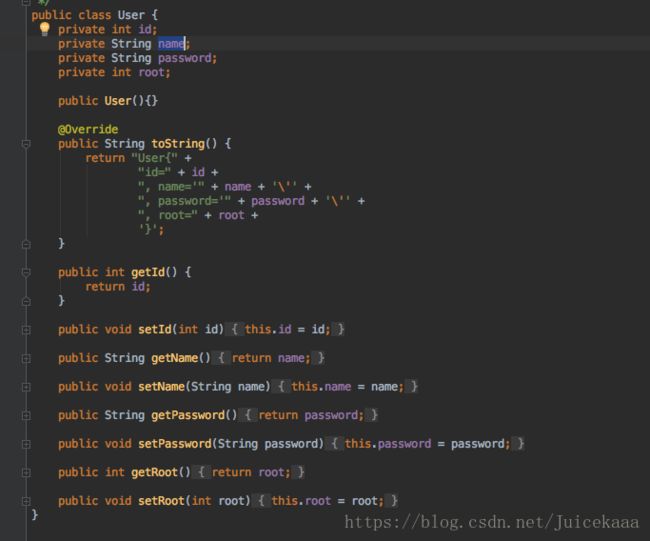Click the 'toString' method name
The height and width of the screenshot is (541, 650).
(178, 144)
